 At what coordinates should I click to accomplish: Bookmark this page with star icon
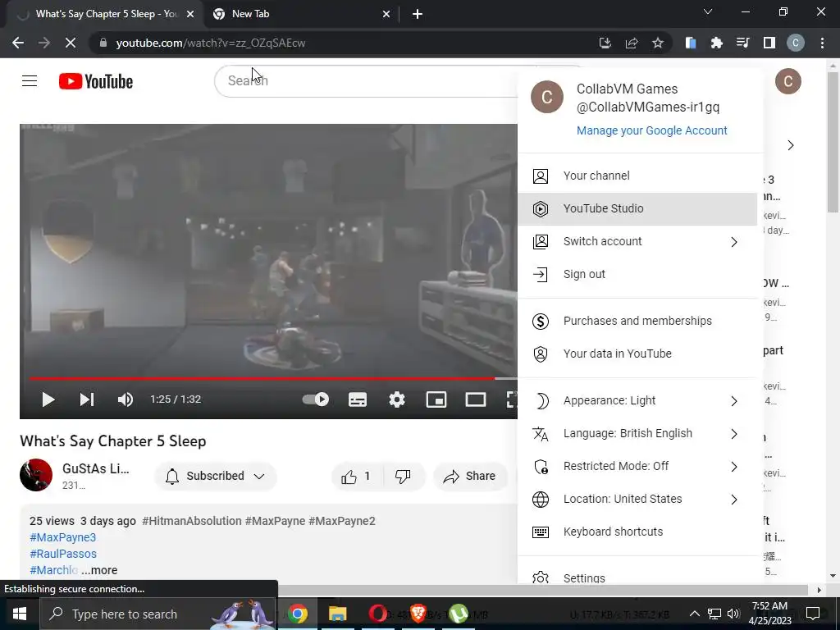[x=658, y=43]
